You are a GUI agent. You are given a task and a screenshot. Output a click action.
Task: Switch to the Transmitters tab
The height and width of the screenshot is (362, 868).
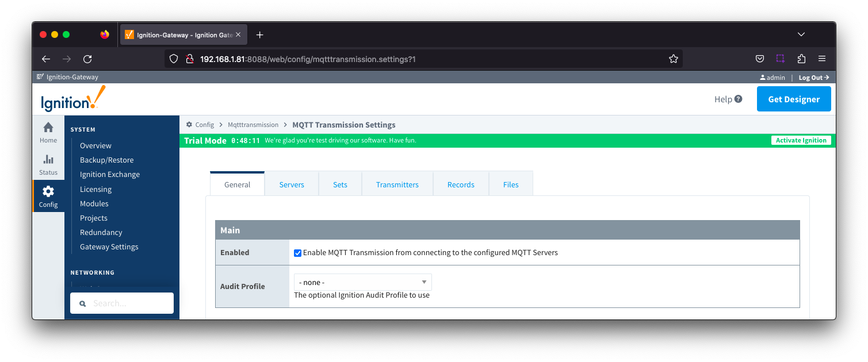pyautogui.click(x=397, y=184)
